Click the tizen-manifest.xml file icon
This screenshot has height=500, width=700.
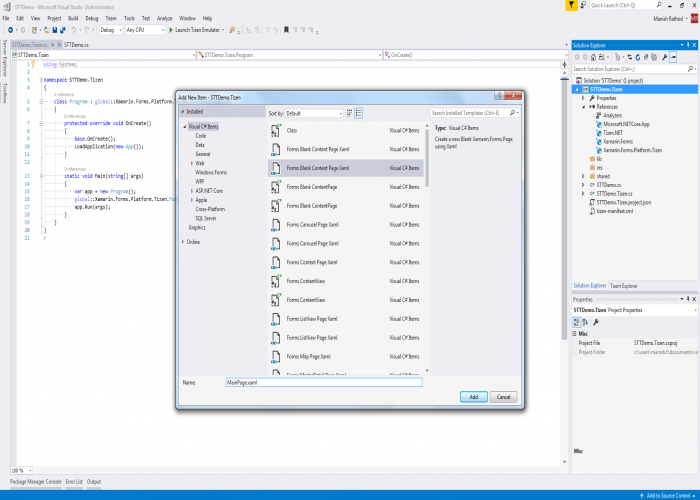(590, 211)
